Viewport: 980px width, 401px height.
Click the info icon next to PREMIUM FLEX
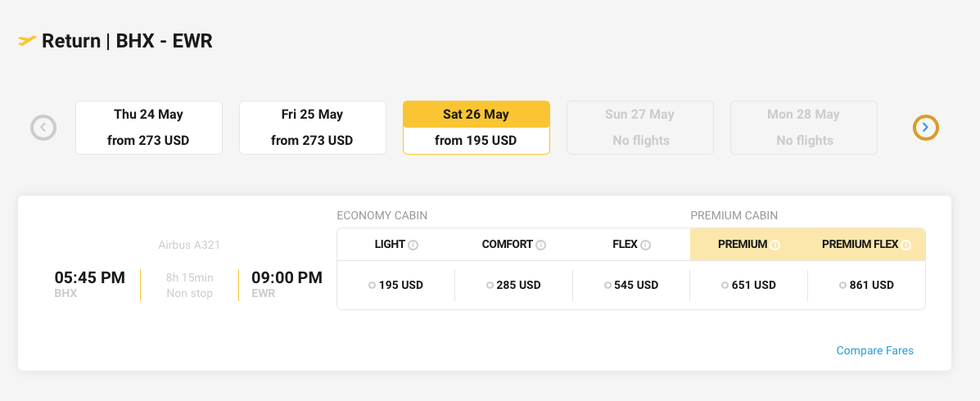[x=906, y=245]
